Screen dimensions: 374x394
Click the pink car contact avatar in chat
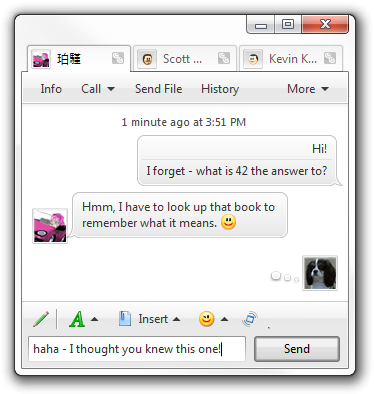50,226
